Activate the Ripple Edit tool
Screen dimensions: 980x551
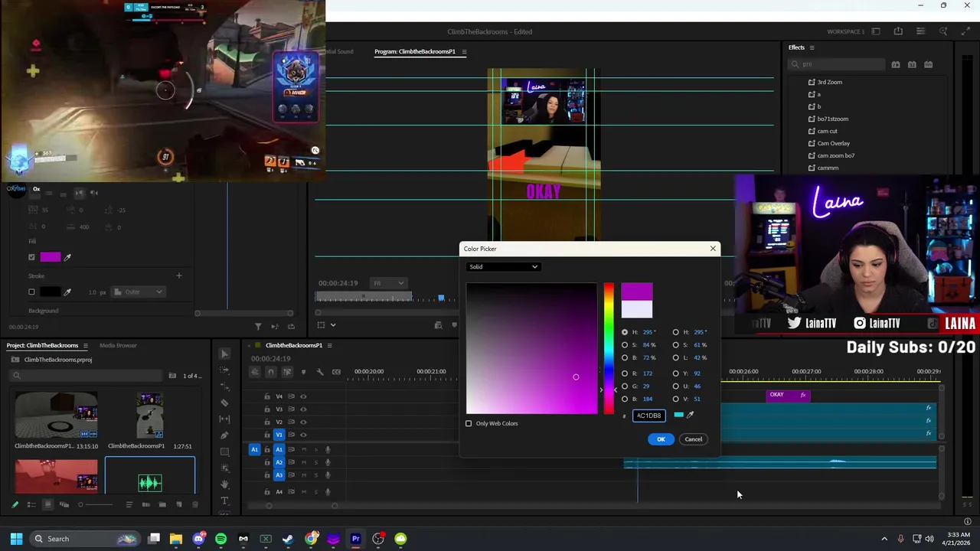click(x=224, y=386)
